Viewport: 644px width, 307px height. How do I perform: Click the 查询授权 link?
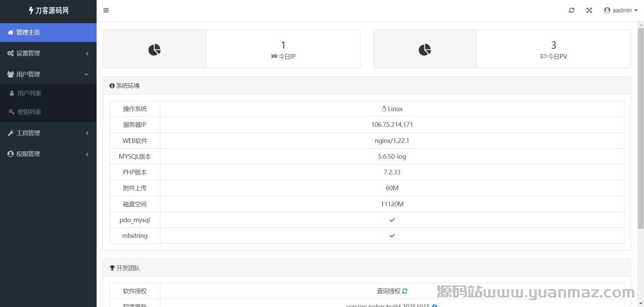(388, 291)
